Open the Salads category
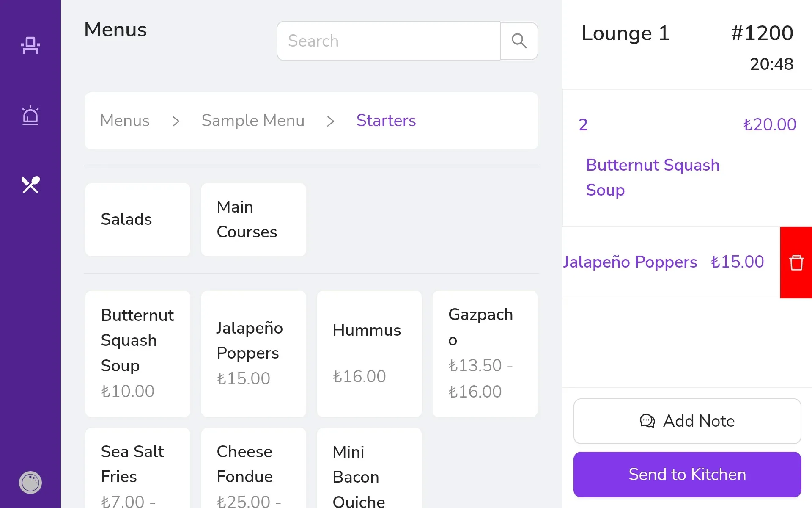 138,220
